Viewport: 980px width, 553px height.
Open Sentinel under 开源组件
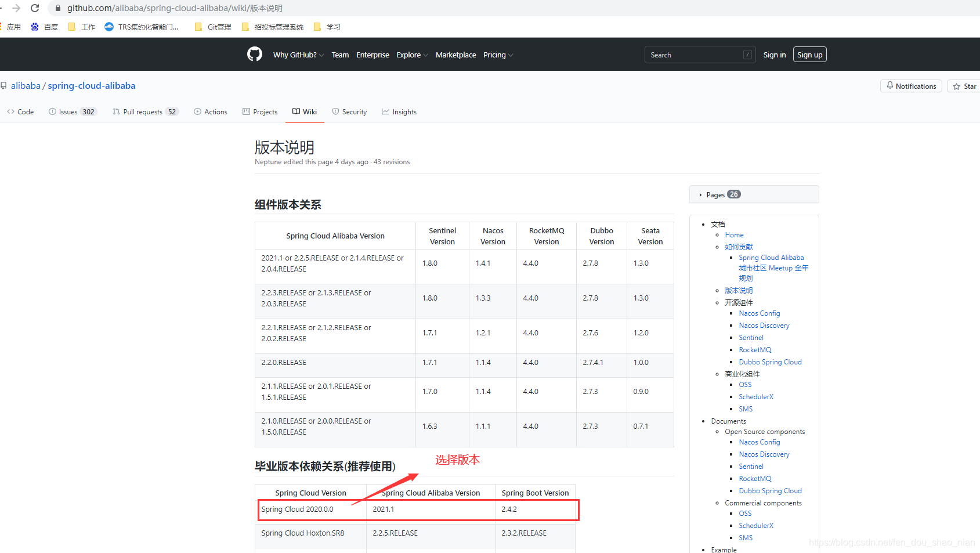click(751, 338)
